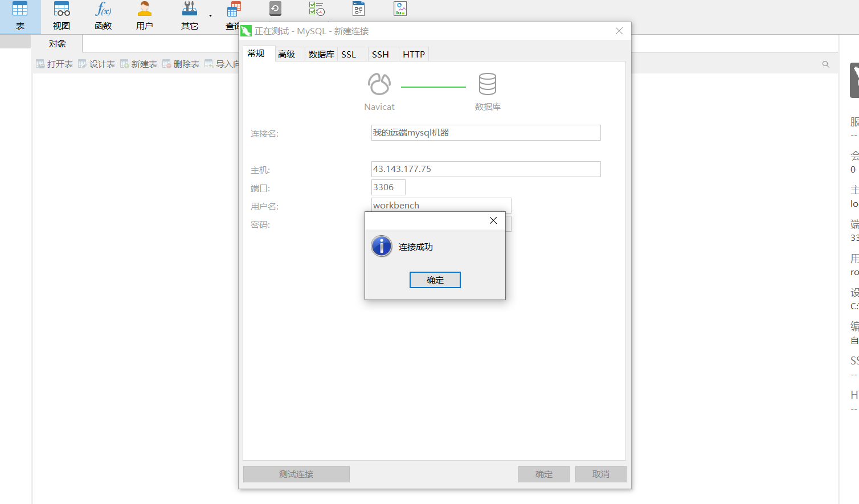Click the Navicat logo icon in dialog
This screenshot has width=859, height=504.
tap(379, 84)
